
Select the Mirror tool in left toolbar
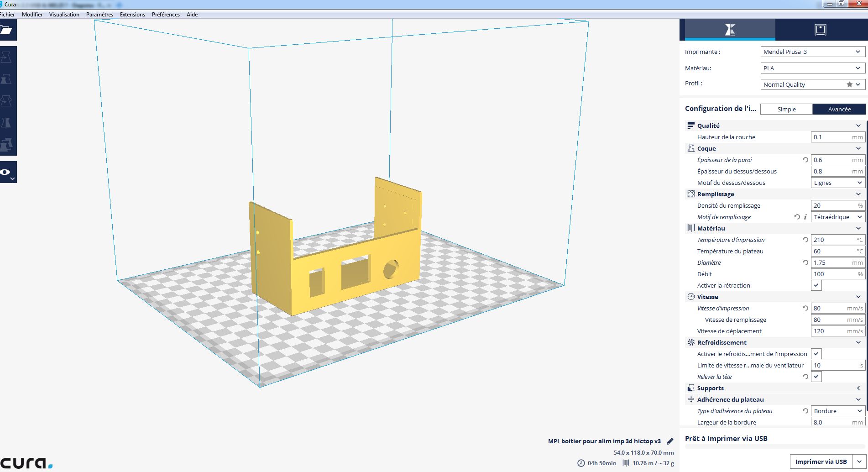pos(6,123)
